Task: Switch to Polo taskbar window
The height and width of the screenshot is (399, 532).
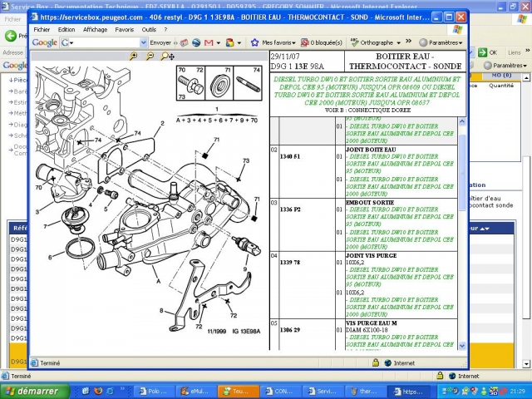Action: (x=155, y=392)
